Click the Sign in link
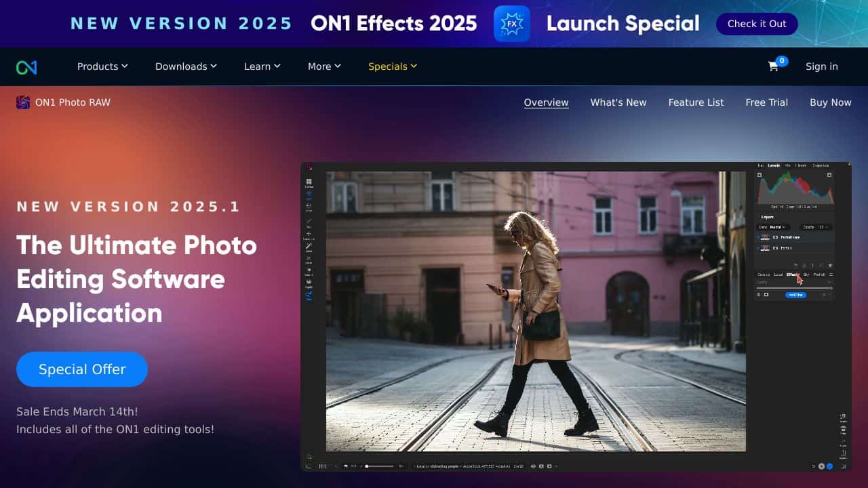The height and width of the screenshot is (488, 868). [822, 66]
